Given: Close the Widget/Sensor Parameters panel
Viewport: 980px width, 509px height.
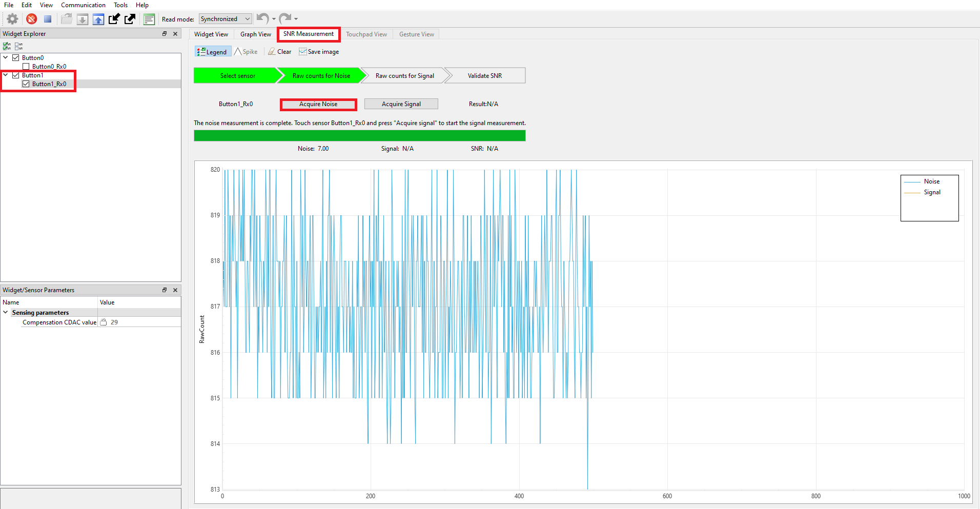Looking at the screenshot, I should tap(175, 290).
